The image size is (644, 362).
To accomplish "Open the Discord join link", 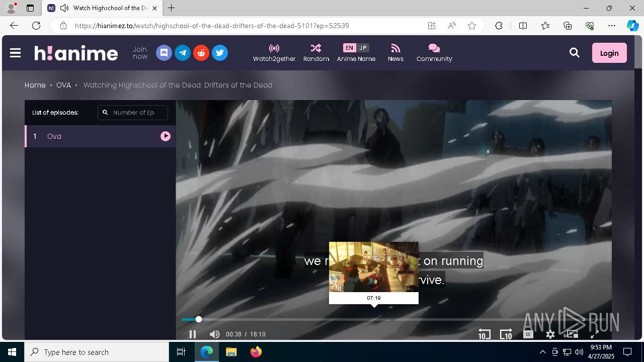I will pos(164,53).
